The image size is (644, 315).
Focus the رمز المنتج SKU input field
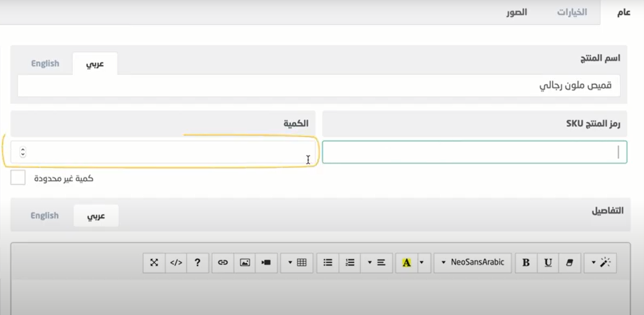coord(474,152)
